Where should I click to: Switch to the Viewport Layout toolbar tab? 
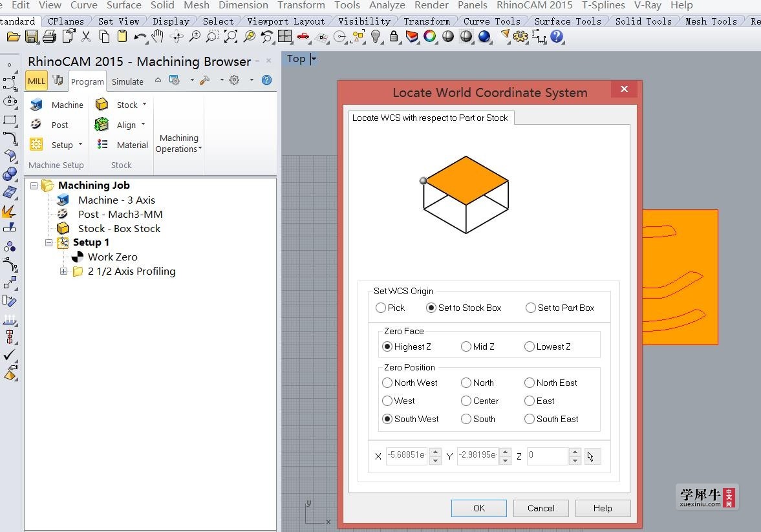[286, 21]
